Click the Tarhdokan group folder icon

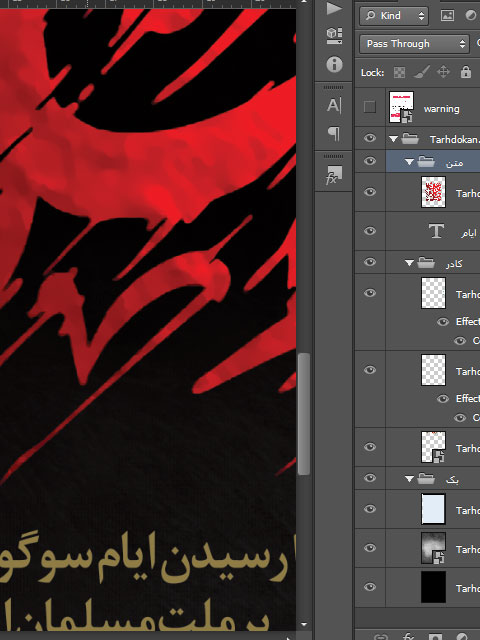click(409, 139)
